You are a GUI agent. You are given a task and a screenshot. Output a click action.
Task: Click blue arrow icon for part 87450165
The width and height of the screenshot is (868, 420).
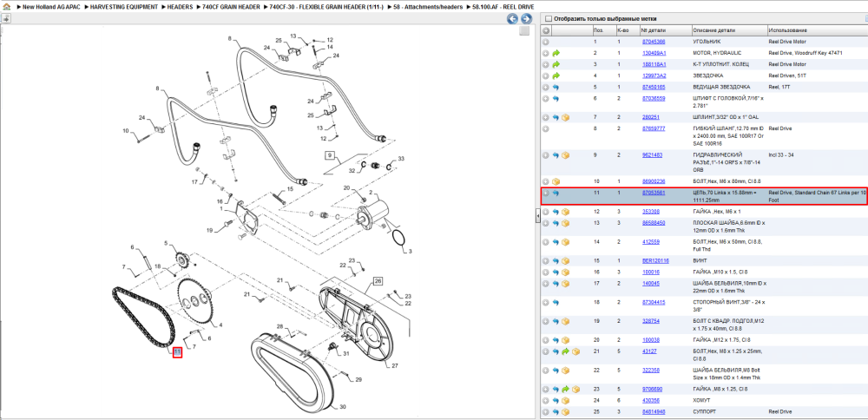[556, 87]
